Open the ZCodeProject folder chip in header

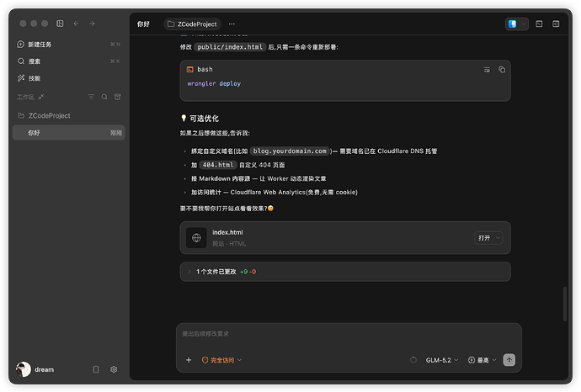[x=192, y=24]
